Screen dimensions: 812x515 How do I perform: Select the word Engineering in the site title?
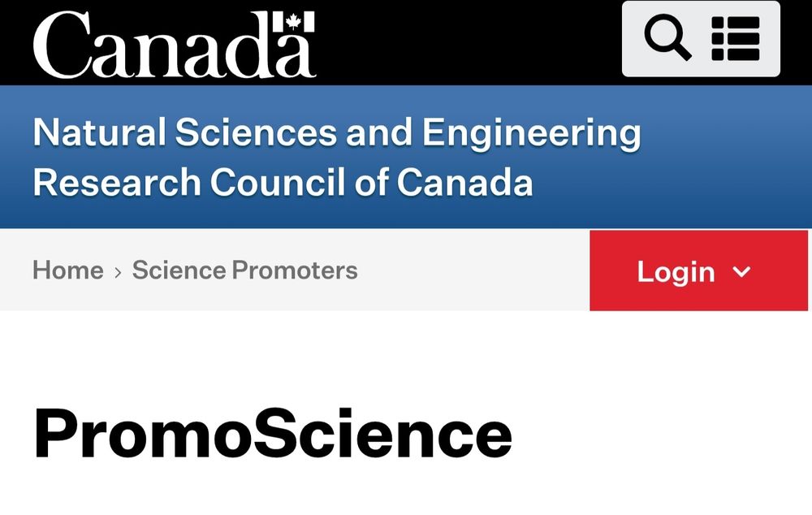[532, 132]
